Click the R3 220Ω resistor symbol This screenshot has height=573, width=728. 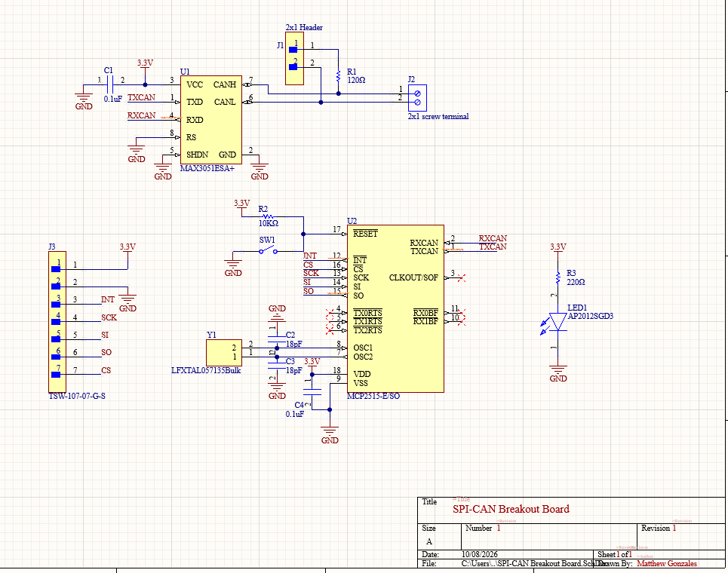point(558,278)
